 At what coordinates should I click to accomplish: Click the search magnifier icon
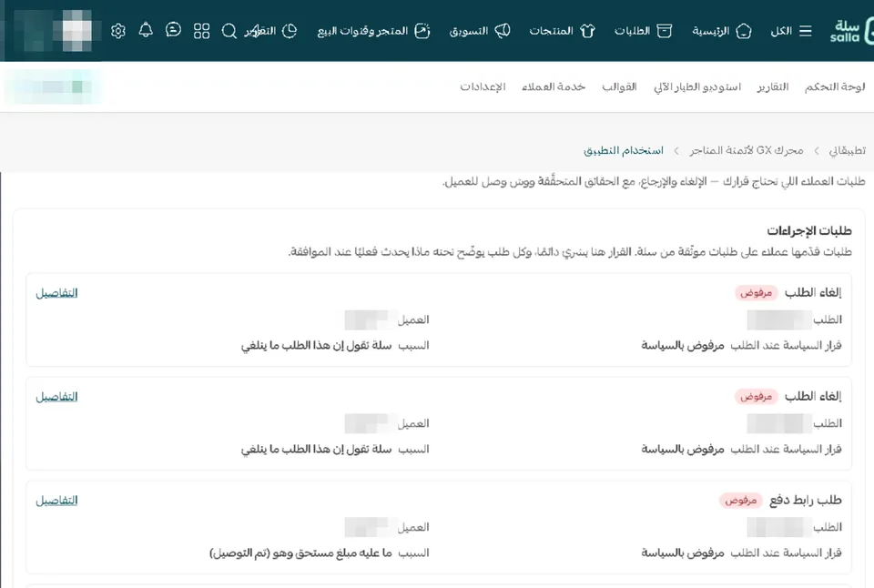click(x=229, y=31)
